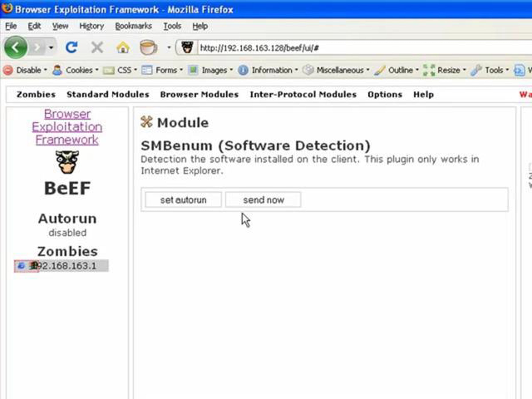Open the View menu
Viewport: 532px width, 399px height.
[60, 26]
